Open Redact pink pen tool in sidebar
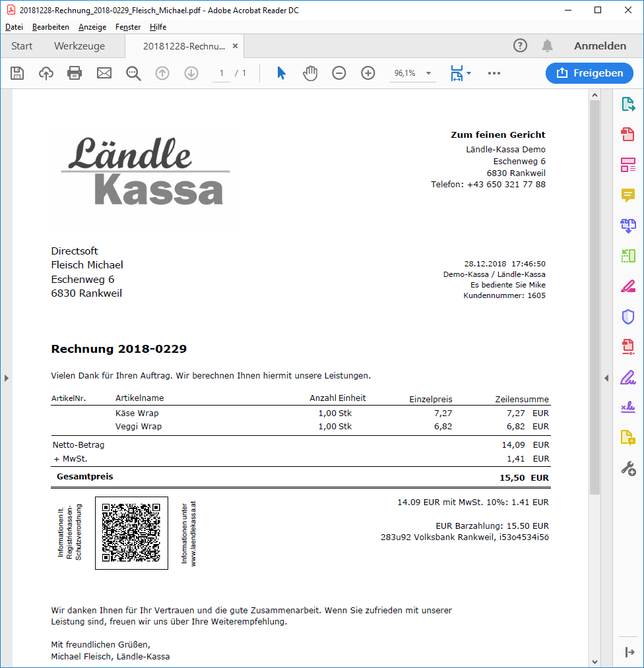This screenshot has height=668, width=644. 628,286
